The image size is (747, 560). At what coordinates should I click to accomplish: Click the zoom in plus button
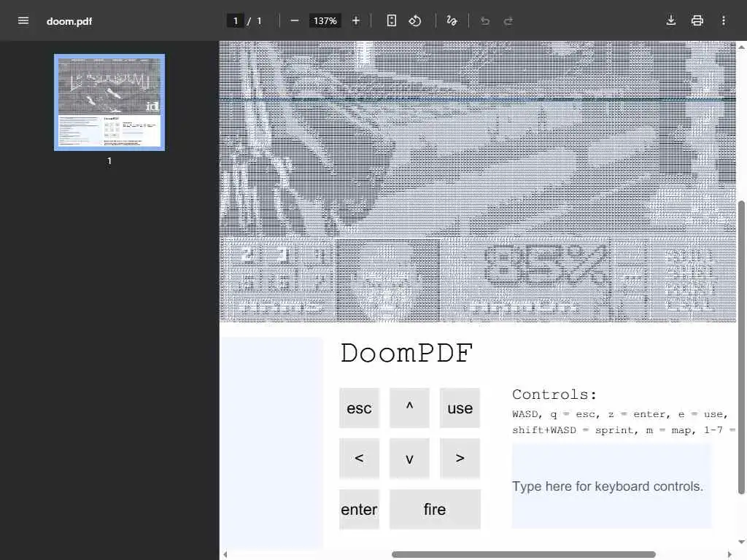[355, 20]
